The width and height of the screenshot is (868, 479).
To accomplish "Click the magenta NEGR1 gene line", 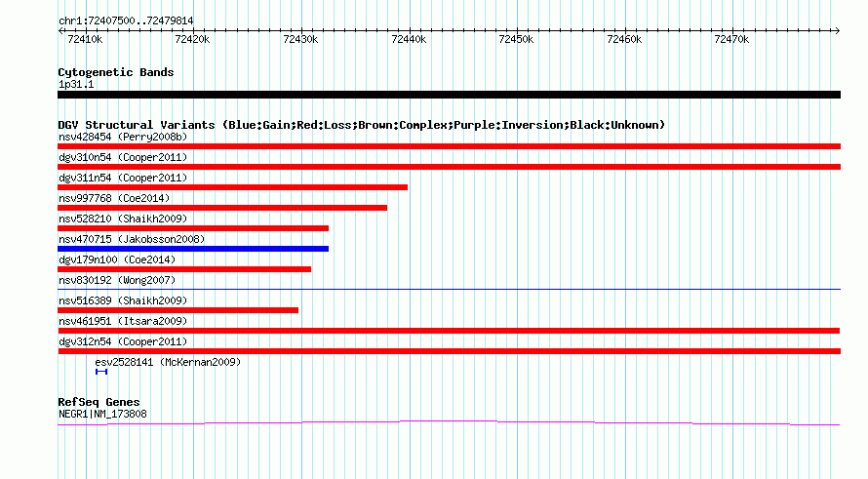I will pos(449,423).
